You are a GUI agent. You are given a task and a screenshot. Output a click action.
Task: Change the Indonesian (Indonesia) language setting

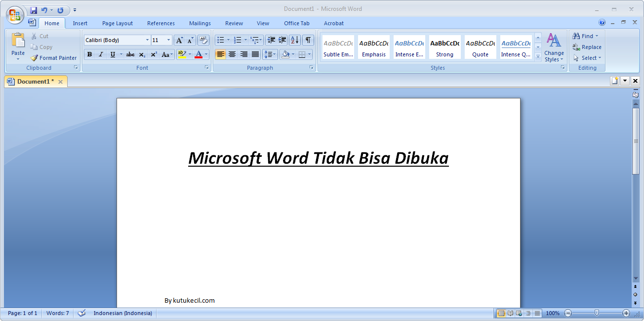coord(123,313)
